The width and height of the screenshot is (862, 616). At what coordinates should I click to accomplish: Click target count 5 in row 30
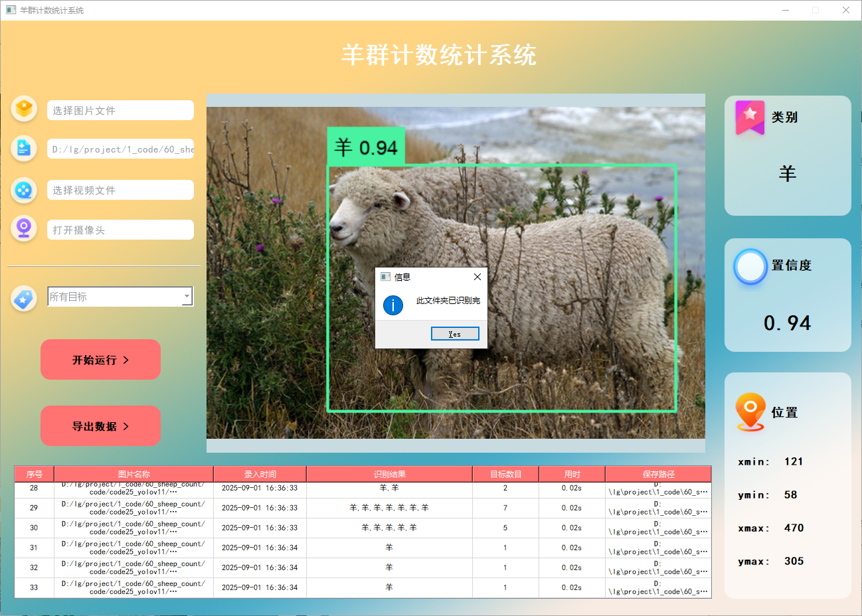(505, 528)
